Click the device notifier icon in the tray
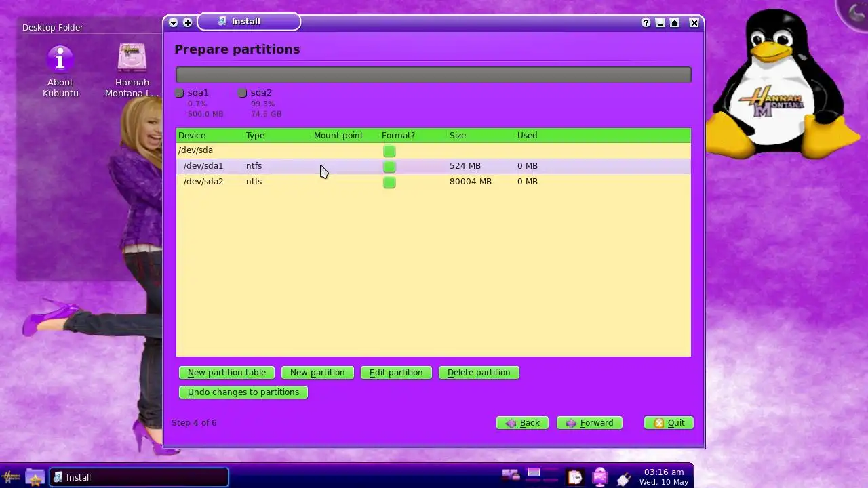This screenshot has width=868, height=488. [511, 476]
